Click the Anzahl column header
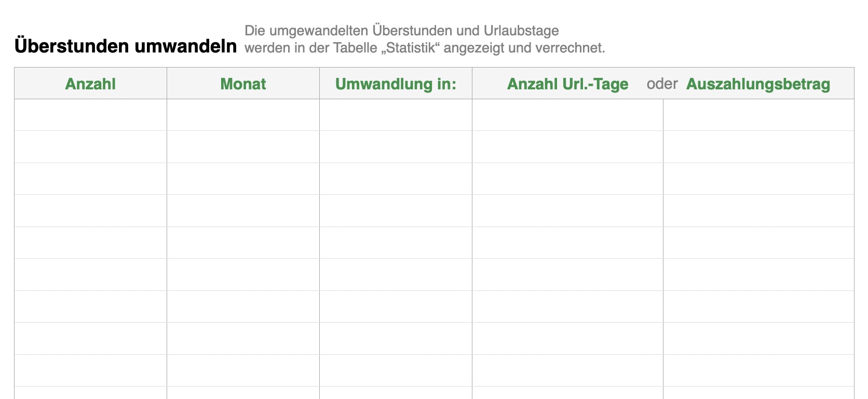Image resolution: width=868 pixels, height=399 pixels. pos(90,84)
